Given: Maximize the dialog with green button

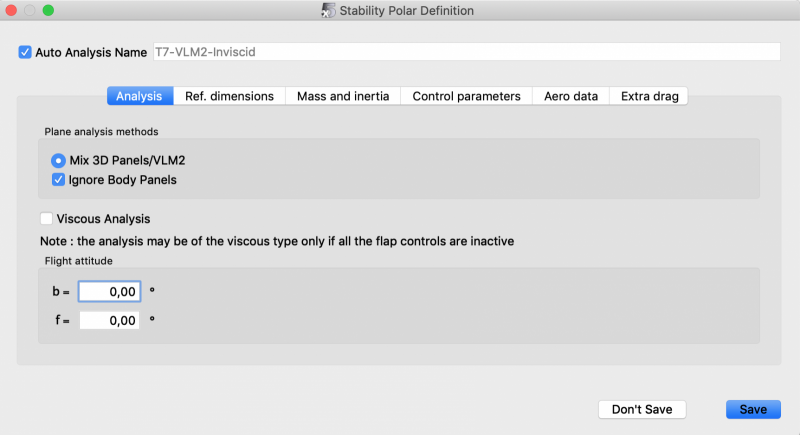Looking at the screenshot, I should point(47,10).
